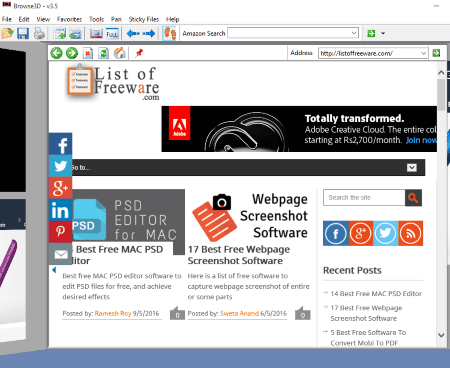Collapse share sidebar with small blue arrow

coord(54,270)
